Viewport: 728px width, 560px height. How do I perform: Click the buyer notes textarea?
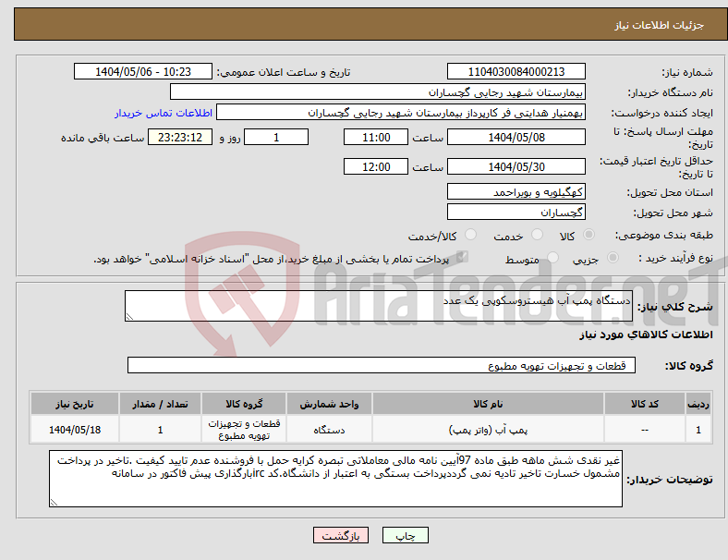click(x=335, y=479)
